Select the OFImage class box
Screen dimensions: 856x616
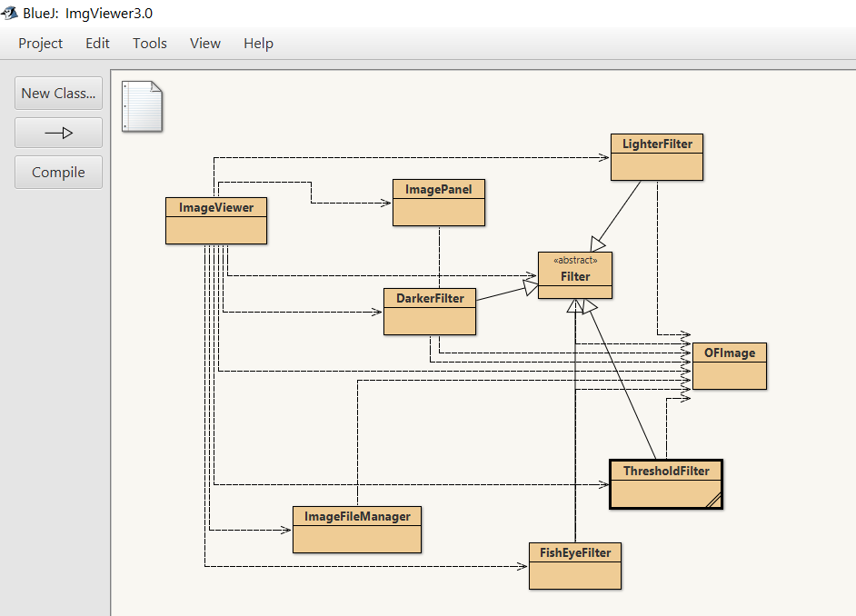pyautogui.click(x=730, y=366)
